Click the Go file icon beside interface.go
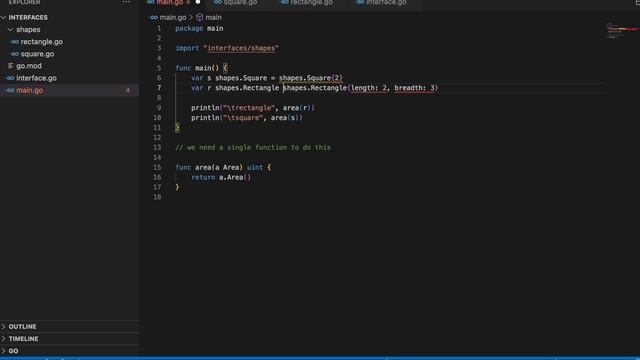 [x=10, y=78]
